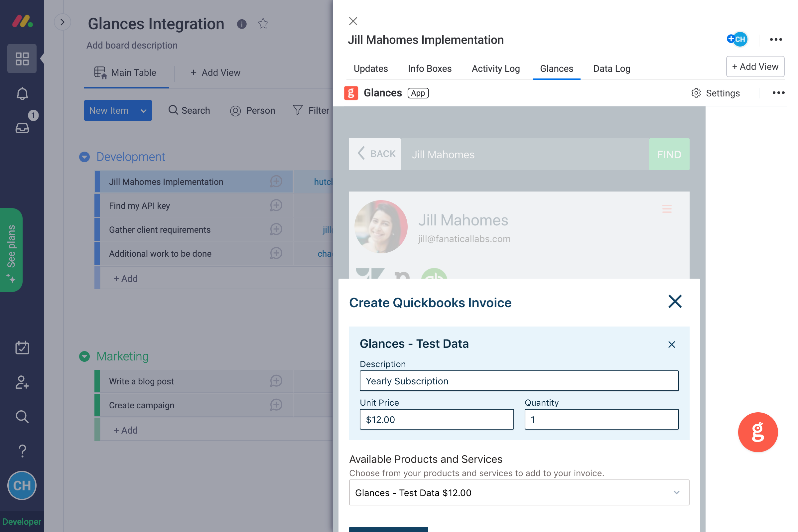Open conversation for Additional work to be done
This screenshot has height=532, width=798.
(276, 253)
